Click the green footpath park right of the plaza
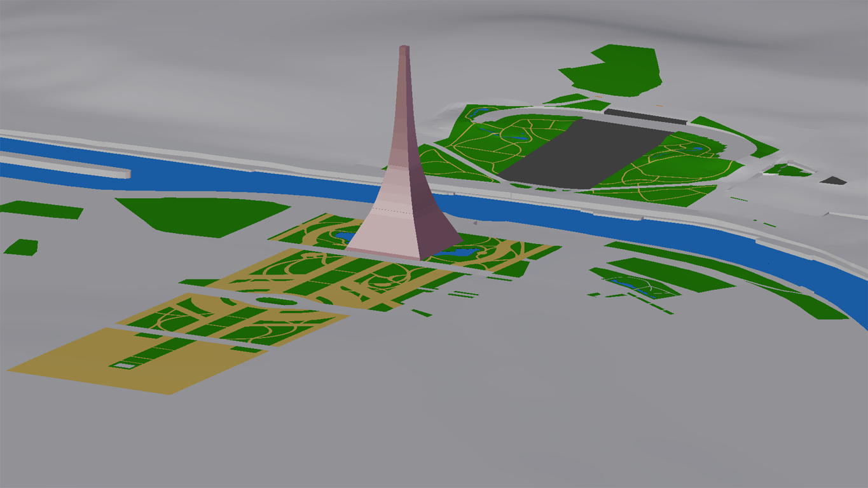The image size is (868, 488). pos(674,165)
